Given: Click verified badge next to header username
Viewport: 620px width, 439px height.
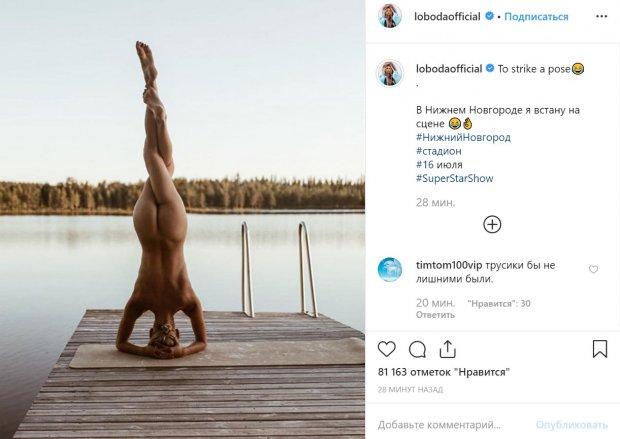Looking at the screenshot, I should pyautogui.click(x=488, y=17).
